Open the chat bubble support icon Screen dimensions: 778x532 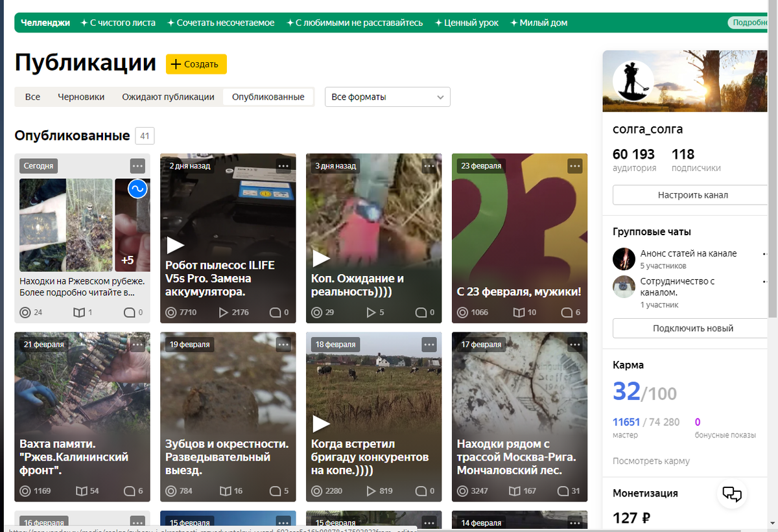point(732,494)
